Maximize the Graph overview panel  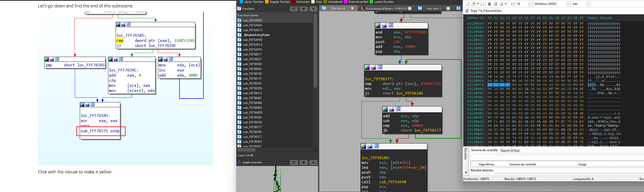click(x=294, y=162)
